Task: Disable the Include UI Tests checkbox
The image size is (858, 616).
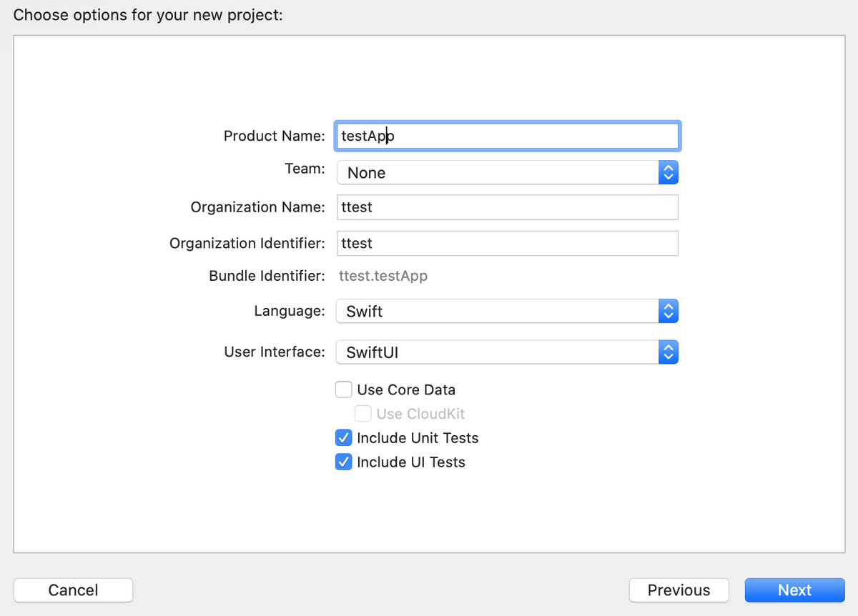Action: [344, 462]
